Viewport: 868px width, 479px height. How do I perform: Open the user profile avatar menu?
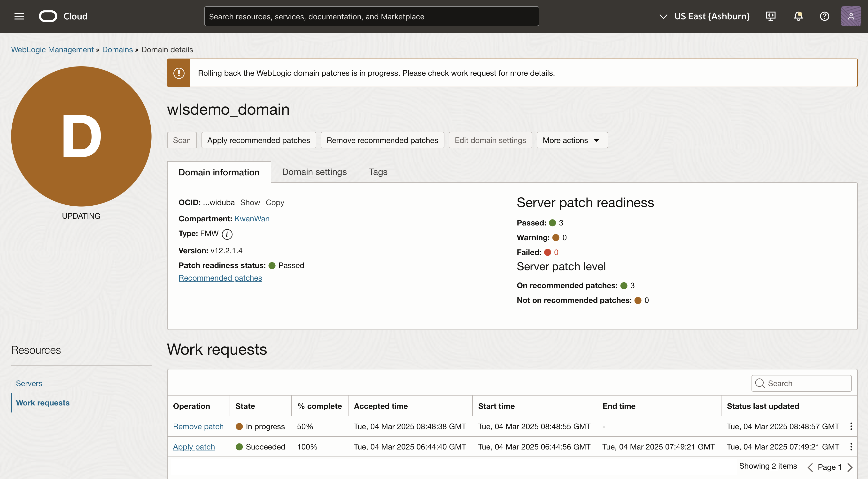(x=851, y=16)
